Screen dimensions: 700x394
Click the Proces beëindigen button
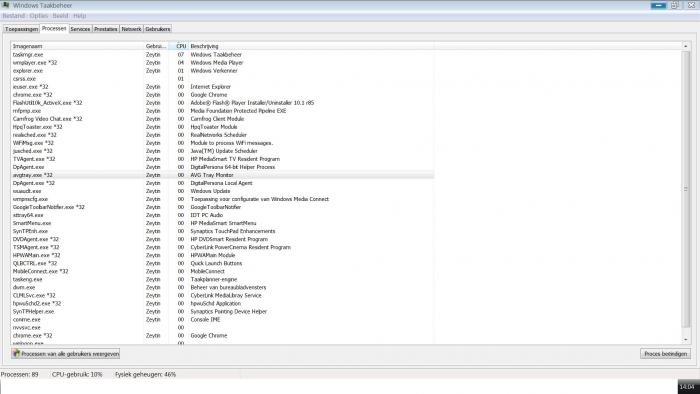(665, 353)
